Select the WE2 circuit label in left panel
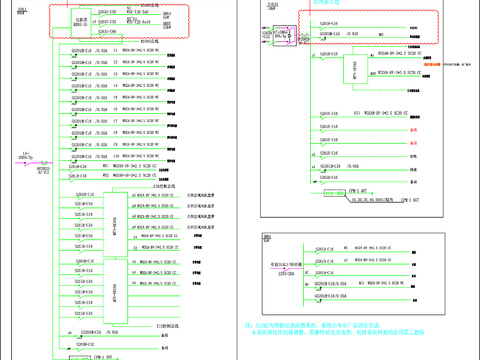The image size is (480, 360). point(106,175)
